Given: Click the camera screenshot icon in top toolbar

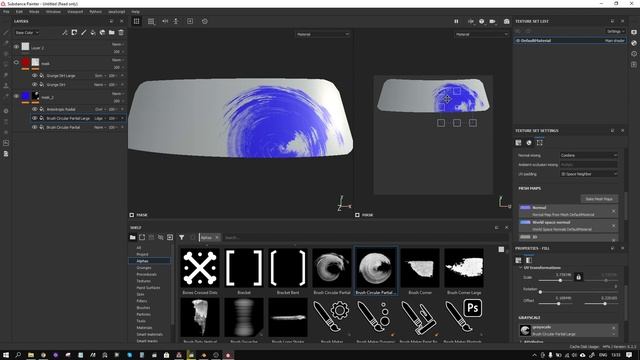Looking at the screenshot, I should pos(507,21).
